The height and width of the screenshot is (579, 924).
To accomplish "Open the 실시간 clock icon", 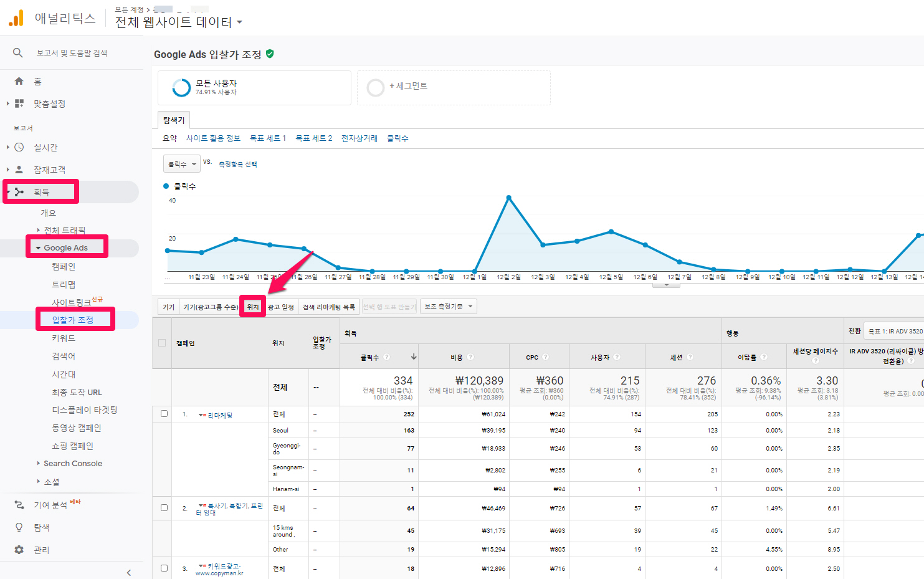I will click(19, 147).
